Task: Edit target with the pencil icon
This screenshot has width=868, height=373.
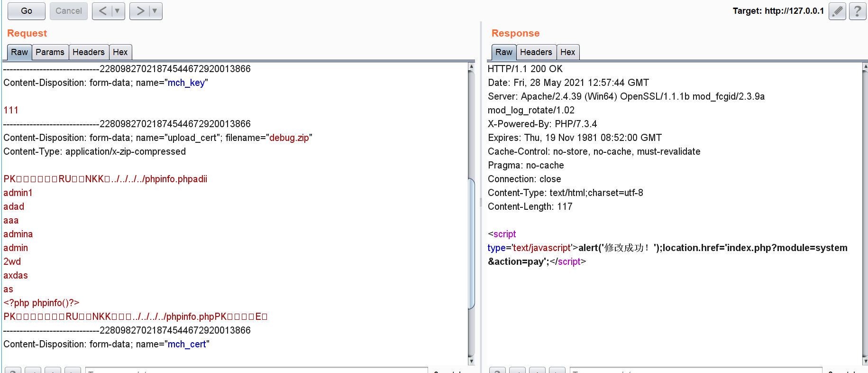Action: [x=837, y=11]
